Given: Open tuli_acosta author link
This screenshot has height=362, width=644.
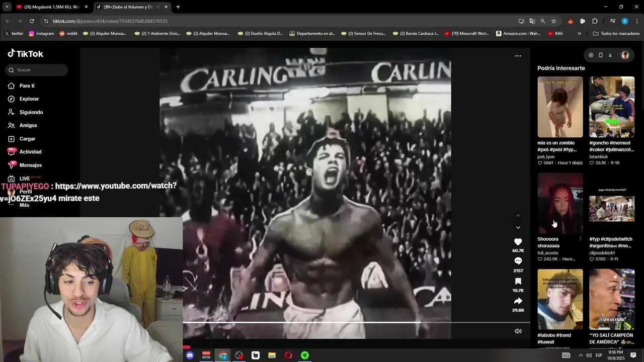Looking at the screenshot, I should [x=547, y=253].
